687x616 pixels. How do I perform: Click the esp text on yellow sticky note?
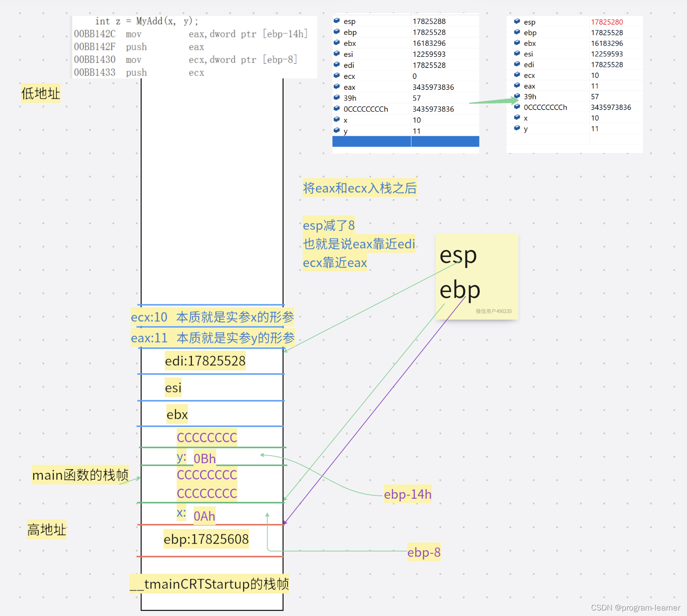pyautogui.click(x=458, y=256)
